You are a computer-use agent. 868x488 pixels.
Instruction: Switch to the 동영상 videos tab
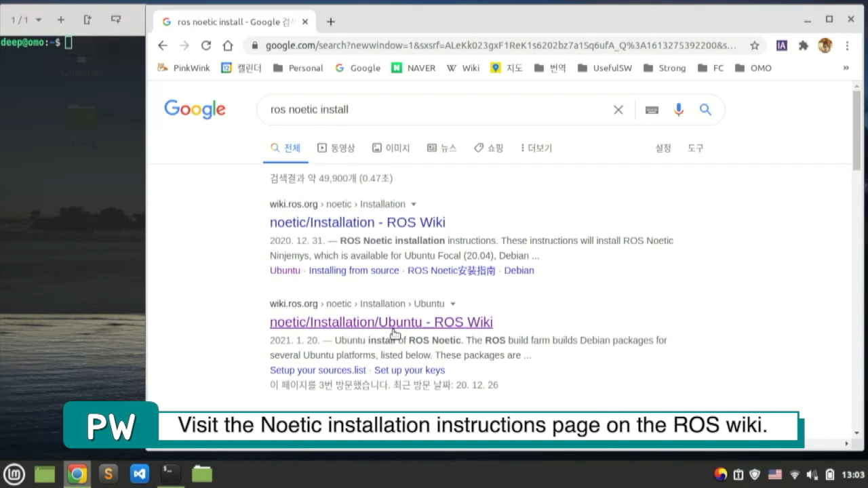336,148
